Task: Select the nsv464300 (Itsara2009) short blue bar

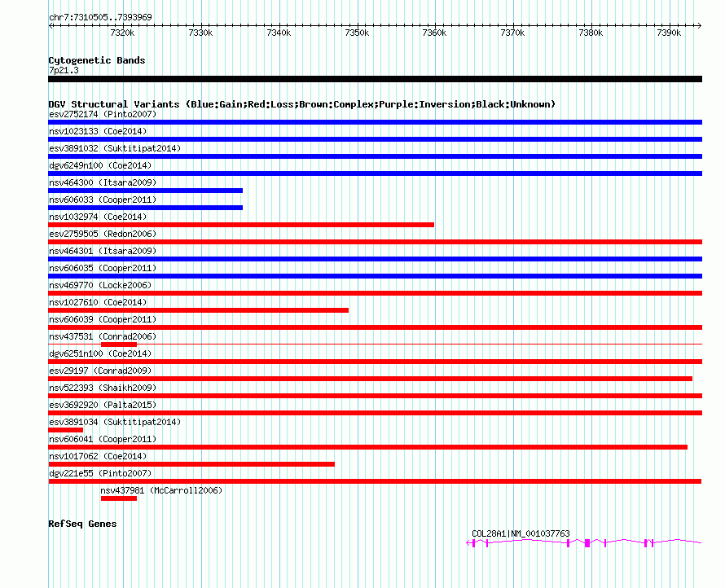Action: coord(145,191)
